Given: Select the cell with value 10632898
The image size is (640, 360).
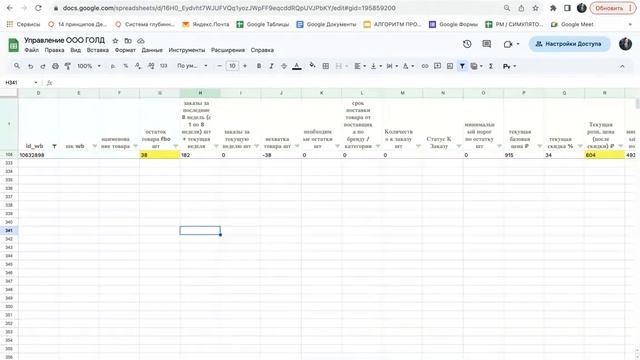Looking at the screenshot, I should tap(38, 155).
